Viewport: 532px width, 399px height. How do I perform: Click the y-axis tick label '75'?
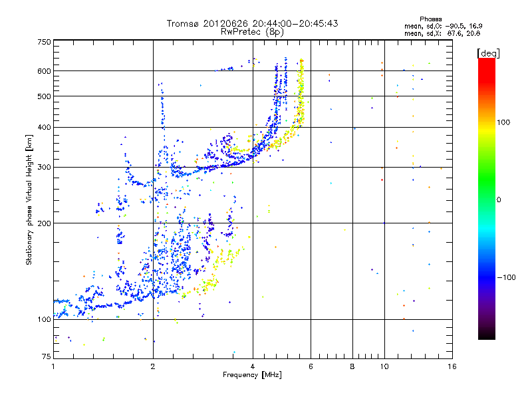[x=47, y=356]
